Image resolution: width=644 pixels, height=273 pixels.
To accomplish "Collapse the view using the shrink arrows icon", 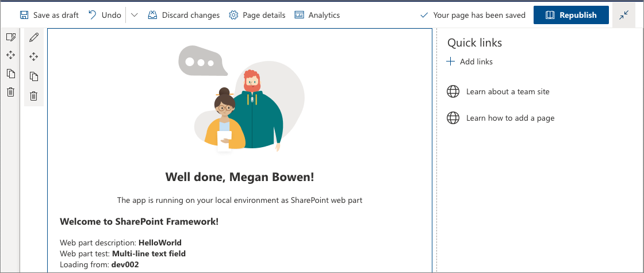I will point(624,15).
